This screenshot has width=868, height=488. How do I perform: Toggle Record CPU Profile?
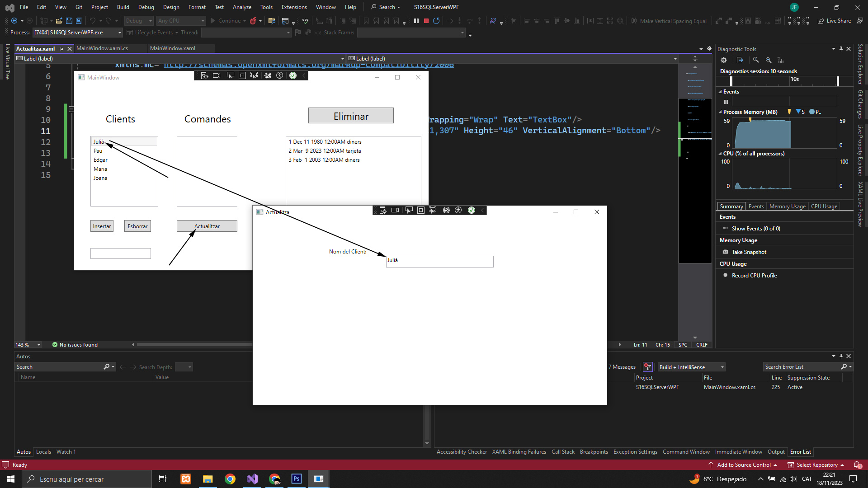click(754, 276)
